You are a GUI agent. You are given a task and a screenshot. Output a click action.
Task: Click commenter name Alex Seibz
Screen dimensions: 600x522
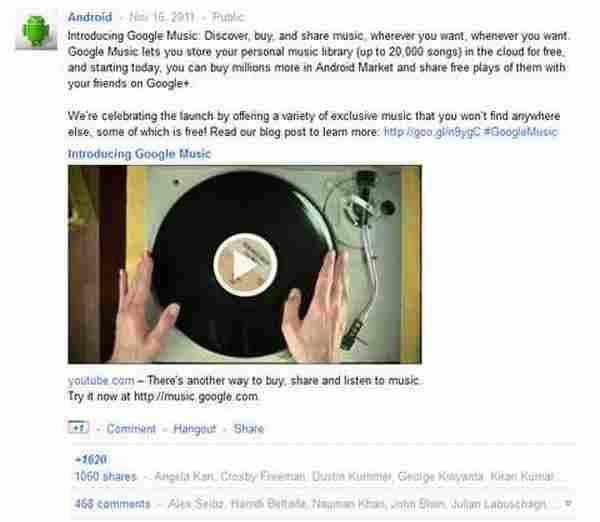click(x=196, y=504)
